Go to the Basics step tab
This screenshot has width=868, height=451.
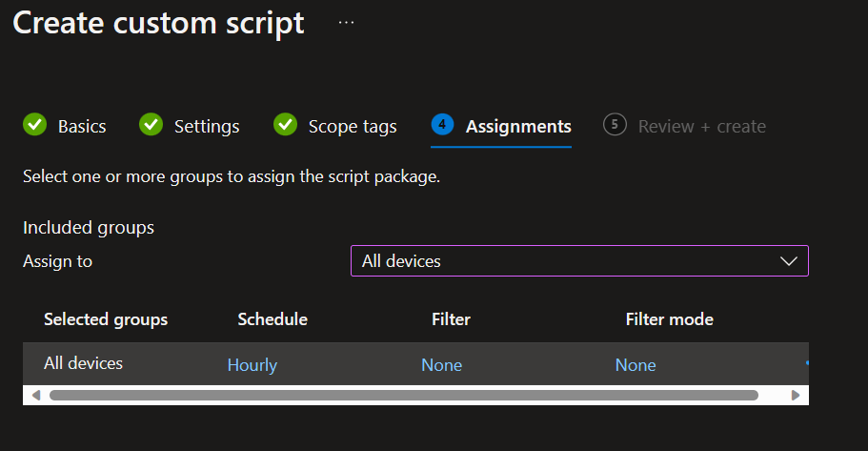pos(82,127)
